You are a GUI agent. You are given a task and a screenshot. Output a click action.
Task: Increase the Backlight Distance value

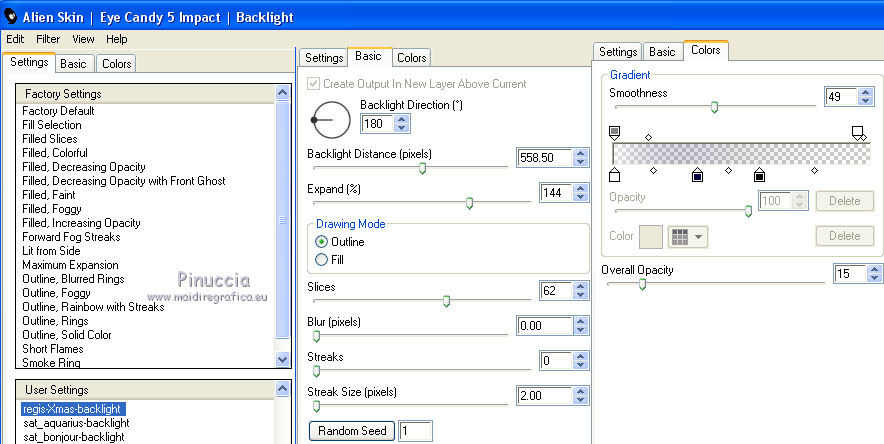(x=581, y=153)
